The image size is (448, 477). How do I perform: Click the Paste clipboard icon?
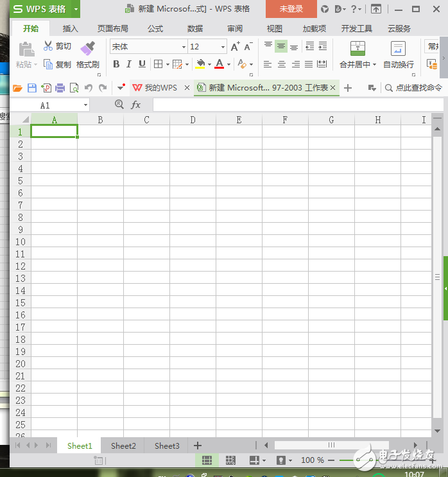pyautogui.click(x=26, y=49)
